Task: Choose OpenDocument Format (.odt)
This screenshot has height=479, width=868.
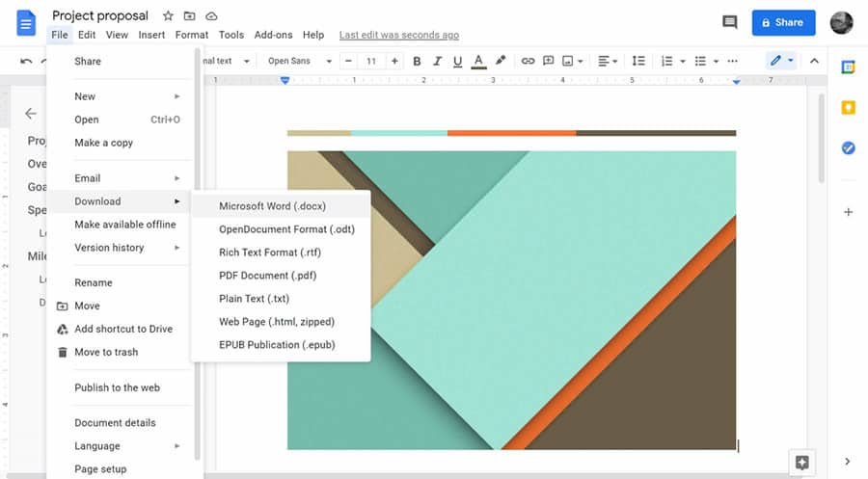Action: (281, 229)
